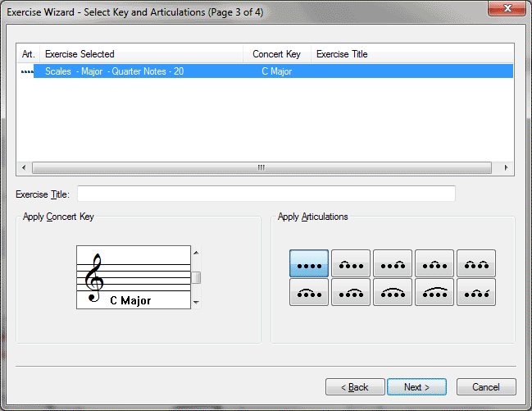The image size is (532, 411).
Task: Select the all-tongued four-dot articulation button
Action: pyautogui.click(x=309, y=263)
